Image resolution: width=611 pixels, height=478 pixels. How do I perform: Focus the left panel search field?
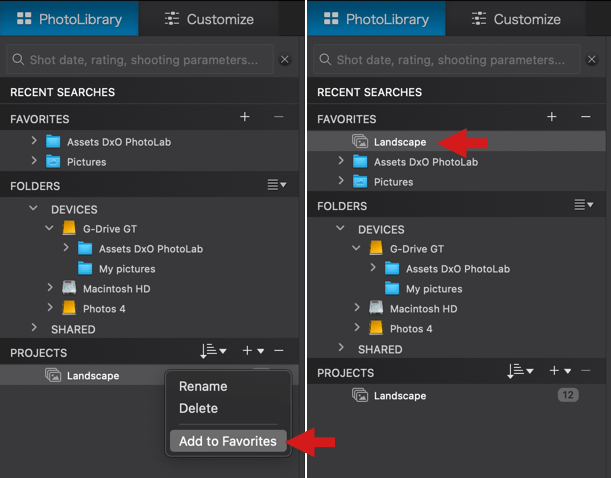click(x=140, y=60)
